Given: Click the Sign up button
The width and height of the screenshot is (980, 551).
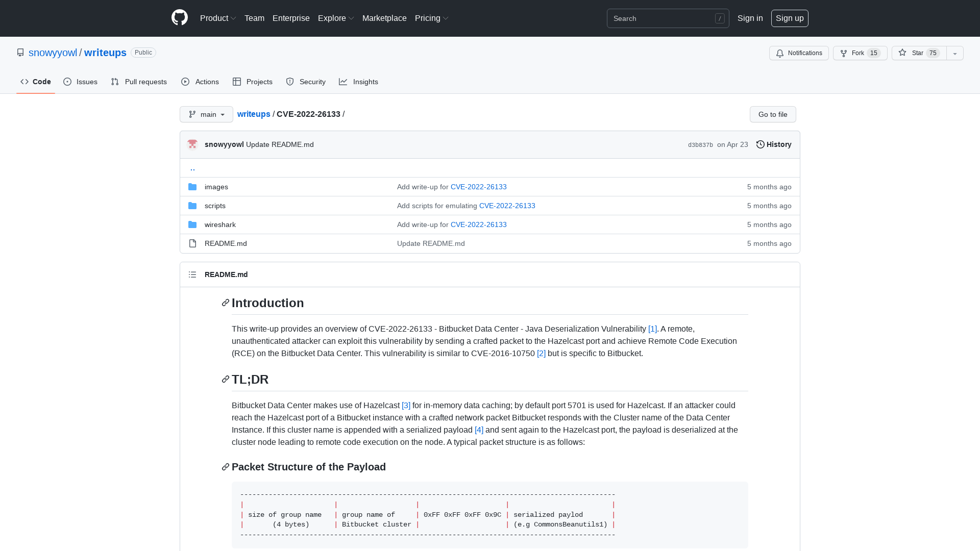Looking at the screenshot, I should click(790, 18).
